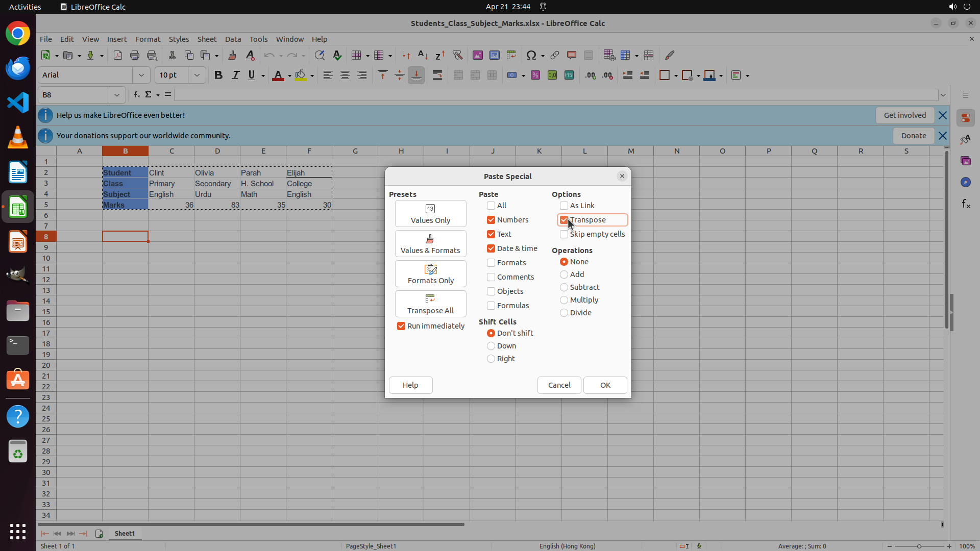
Task: Click the Bold formatting icon
Action: [218, 76]
